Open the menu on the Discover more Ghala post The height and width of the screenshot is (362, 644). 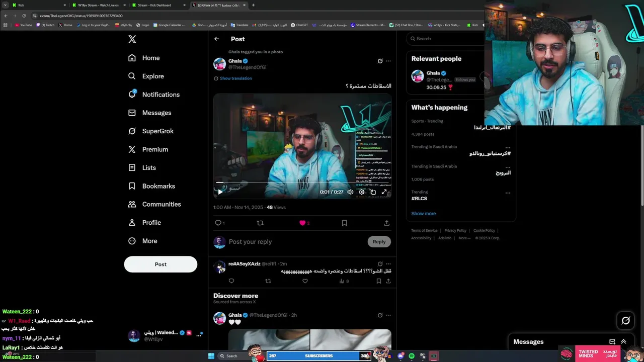[x=388, y=315]
